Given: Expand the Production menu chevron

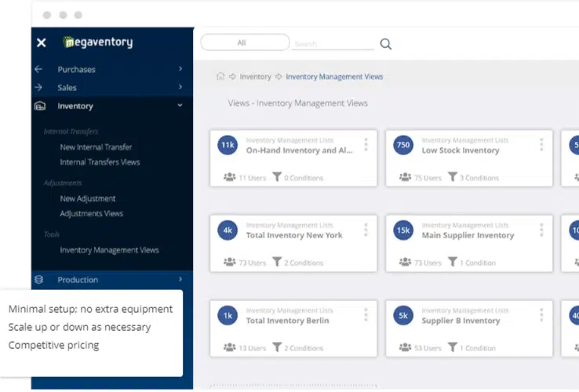Looking at the screenshot, I should coord(180,279).
